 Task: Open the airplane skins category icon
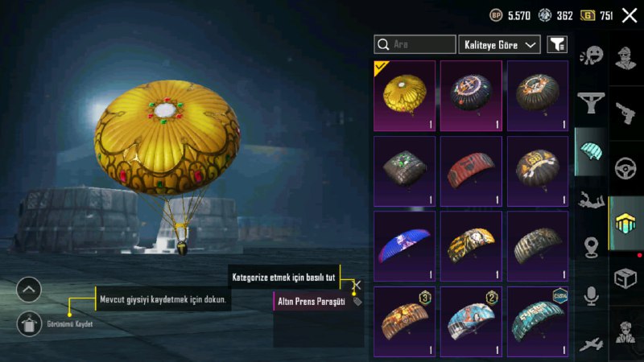pyautogui.click(x=591, y=344)
